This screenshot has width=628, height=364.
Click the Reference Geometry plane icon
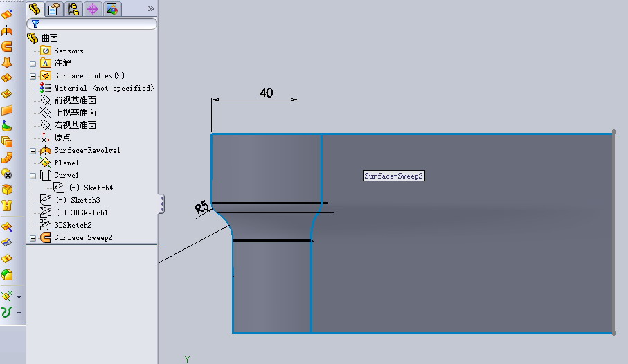pyautogui.click(x=7, y=296)
